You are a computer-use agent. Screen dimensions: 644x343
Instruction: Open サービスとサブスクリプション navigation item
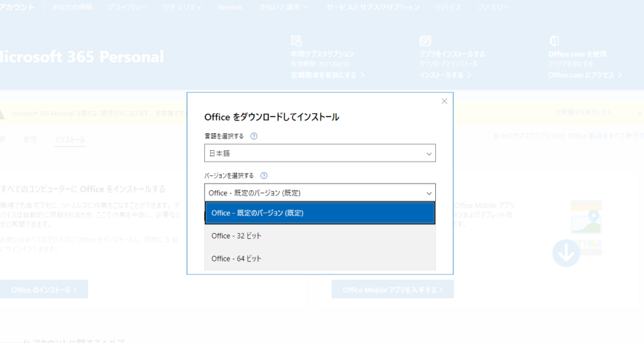point(373,7)
